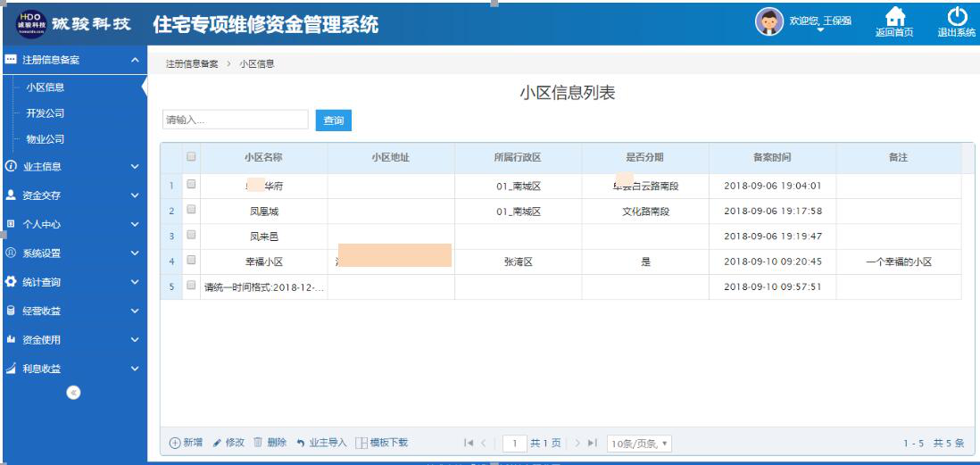Open 物业公司 in the sidebar

(x=45, y=138)
